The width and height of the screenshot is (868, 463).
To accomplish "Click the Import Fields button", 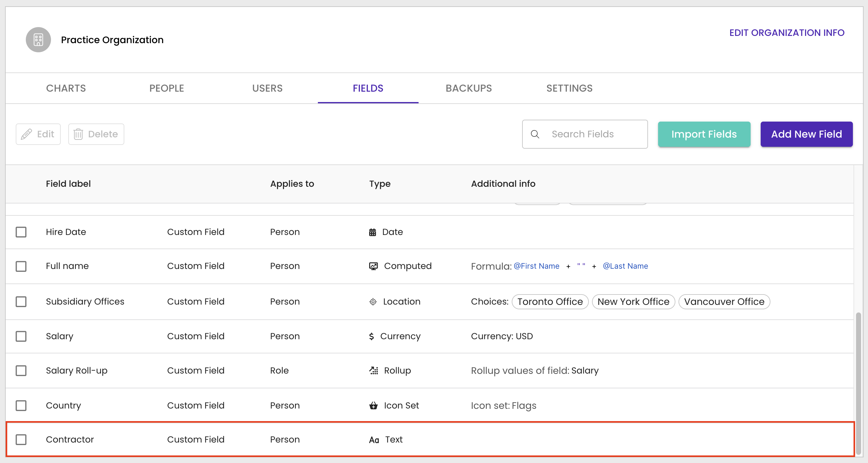I will tap(704, 134).
